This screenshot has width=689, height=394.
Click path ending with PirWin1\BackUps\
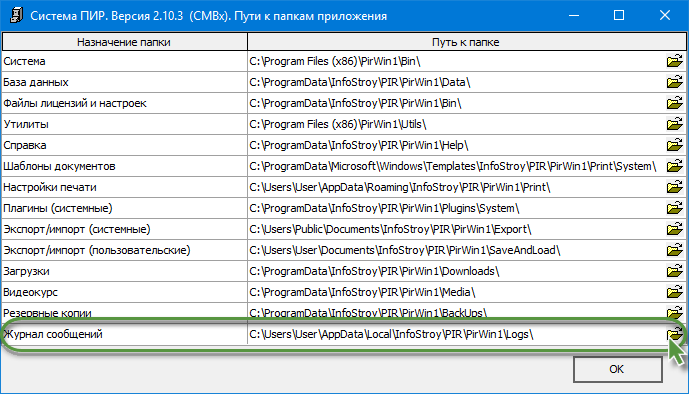368,313
